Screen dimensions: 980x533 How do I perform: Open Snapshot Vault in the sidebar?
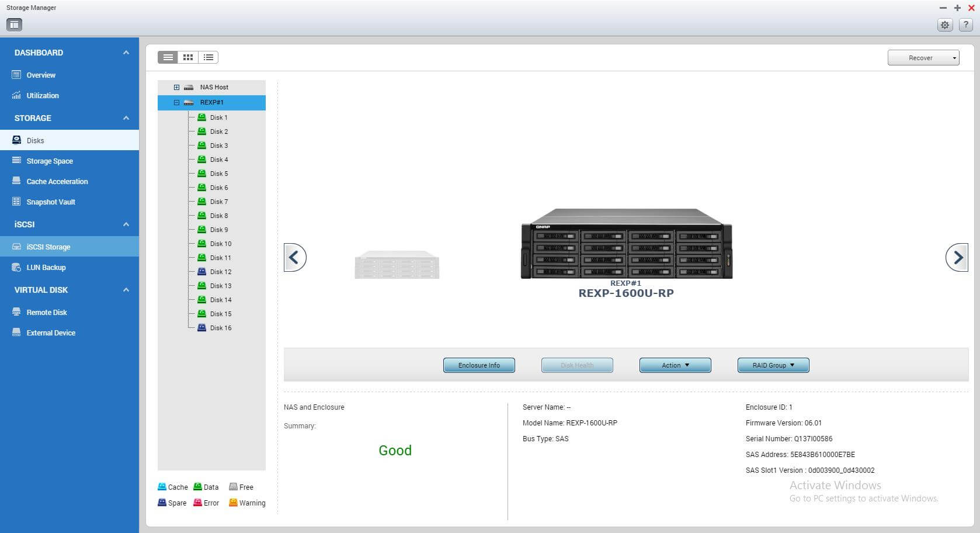(69, 202)
